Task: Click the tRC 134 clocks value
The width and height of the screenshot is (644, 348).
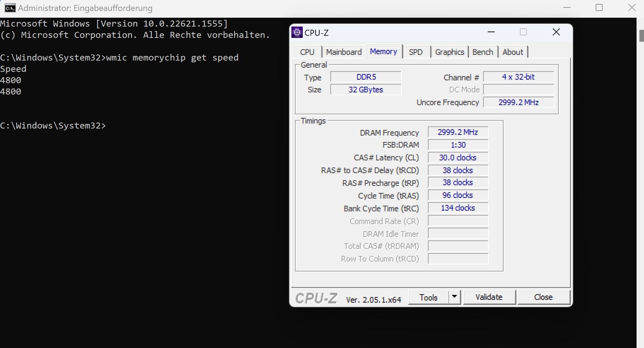Action: 458,208
